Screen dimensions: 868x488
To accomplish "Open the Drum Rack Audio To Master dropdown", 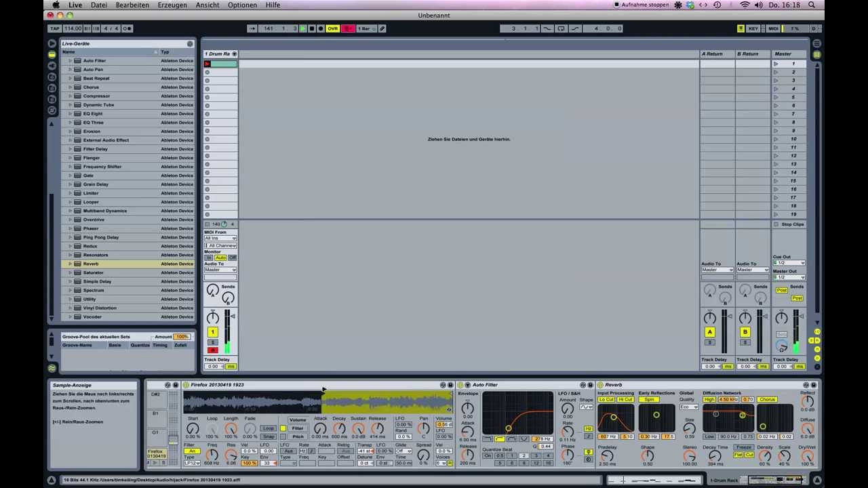I will [x=220, y=270].
